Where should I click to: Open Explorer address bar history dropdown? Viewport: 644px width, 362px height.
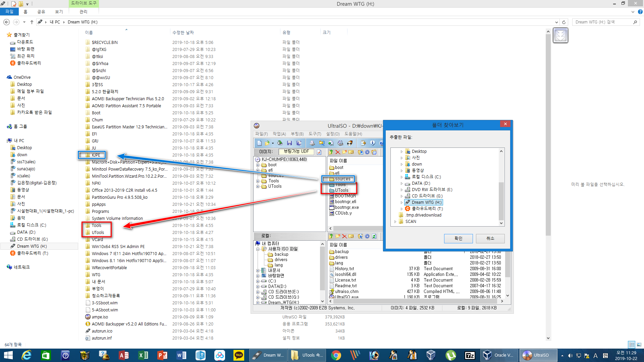point(557,22)
